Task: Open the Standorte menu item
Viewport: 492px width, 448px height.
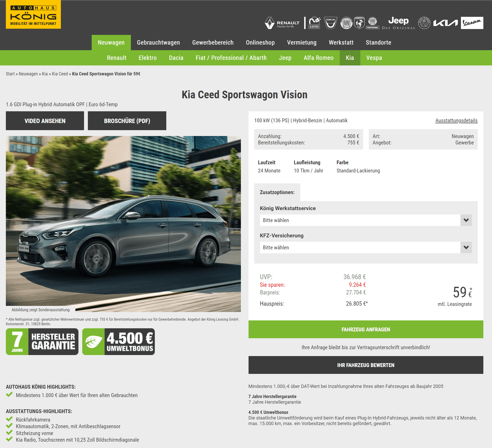Action: tap(378, 43)
